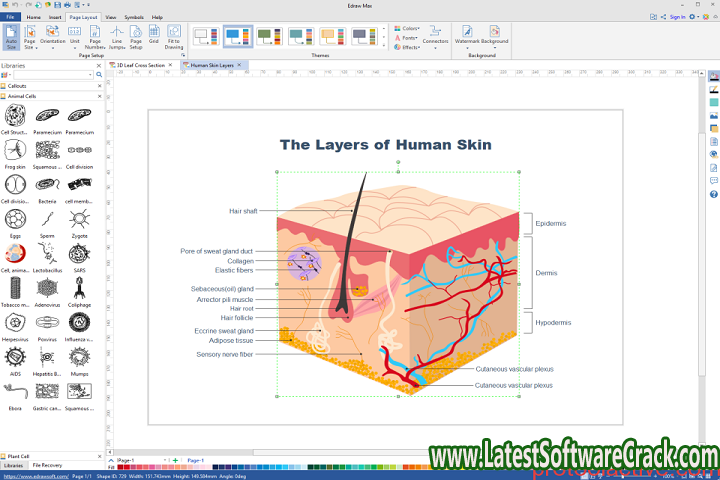720x480 pixels.
Task: Click the Fit to Drawing icon
Action: point(174,38)
